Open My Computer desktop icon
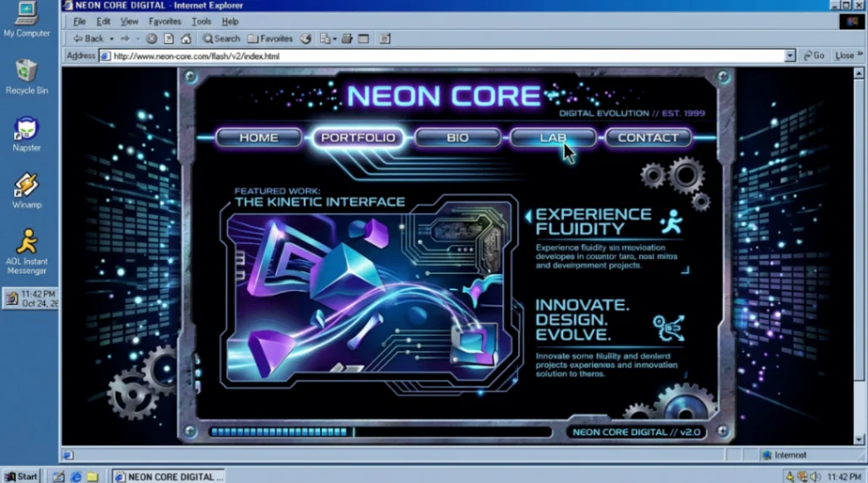Image resolution: width=868 pixels, height=483 pixels. coord(26,19)
